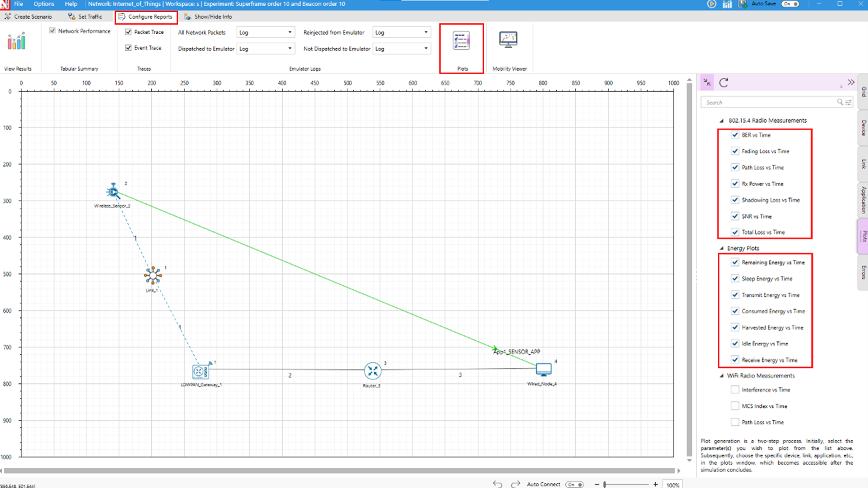Viewport: 868px width, 488px height.
Task: Click the refresh icon in plots panel
Action: [724, 83]
